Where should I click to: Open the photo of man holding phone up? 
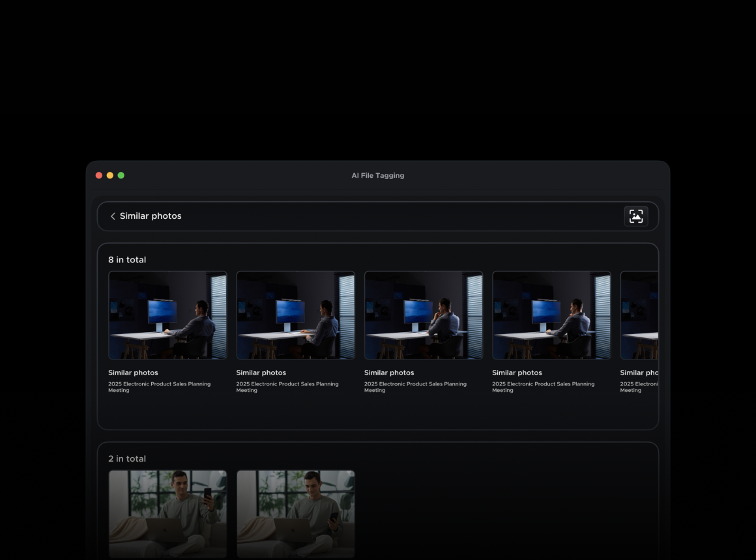click(x=167, y=513)
